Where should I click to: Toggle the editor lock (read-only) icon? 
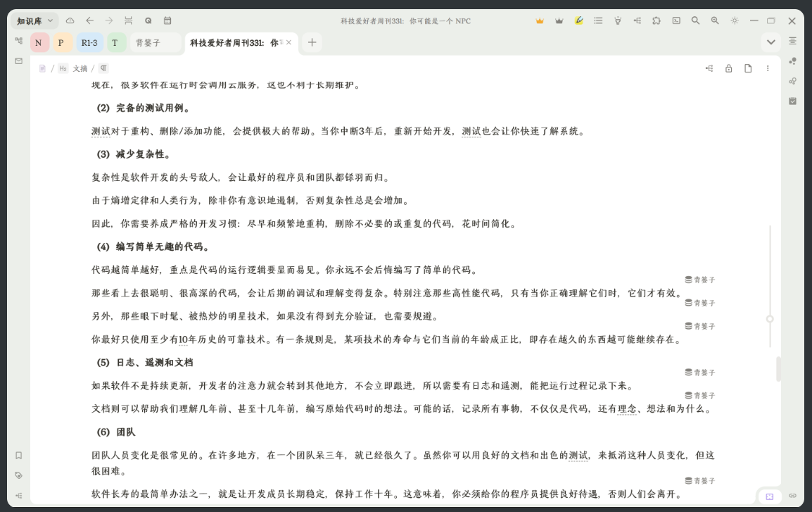click(x=729, y=68)
